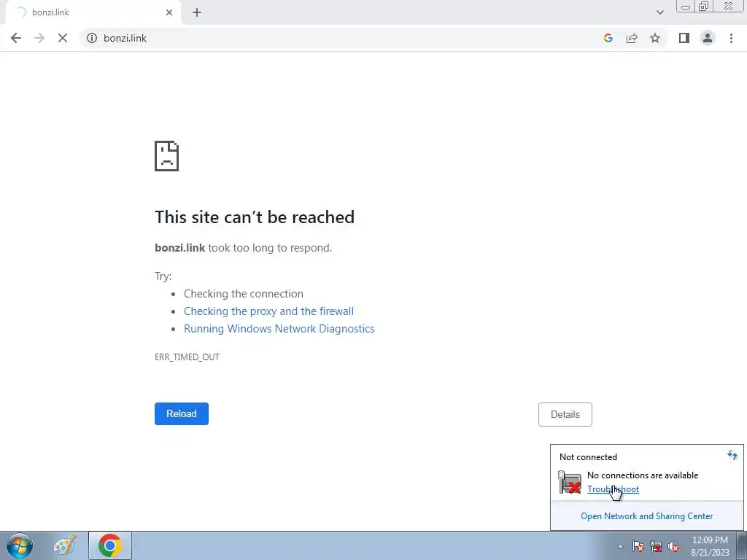The image size is (747, 560).
Task: Click the muted volume tray icon
Action: click(x=673, y=546)
